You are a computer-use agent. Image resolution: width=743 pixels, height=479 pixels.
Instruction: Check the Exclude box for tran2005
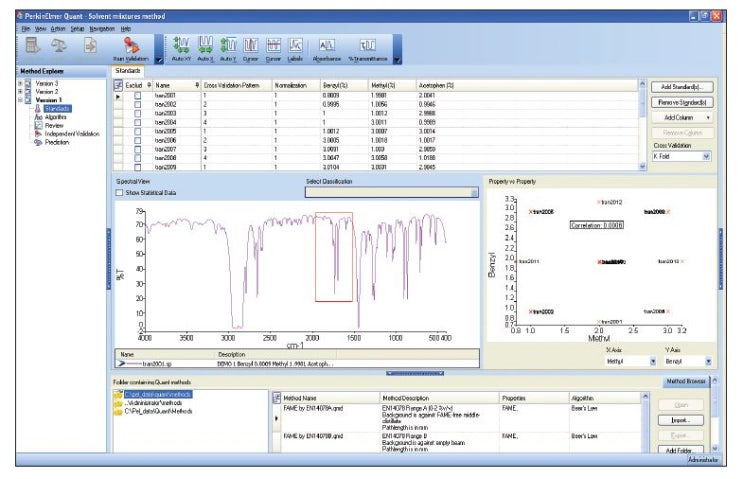pyautogui.click(x=137, y=131)
